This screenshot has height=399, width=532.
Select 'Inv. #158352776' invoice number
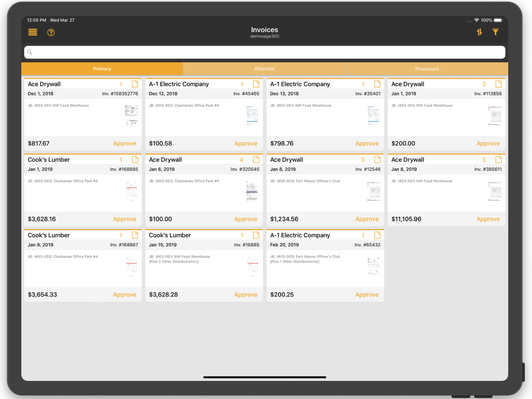pyautogui.click(x=120, y=94)
